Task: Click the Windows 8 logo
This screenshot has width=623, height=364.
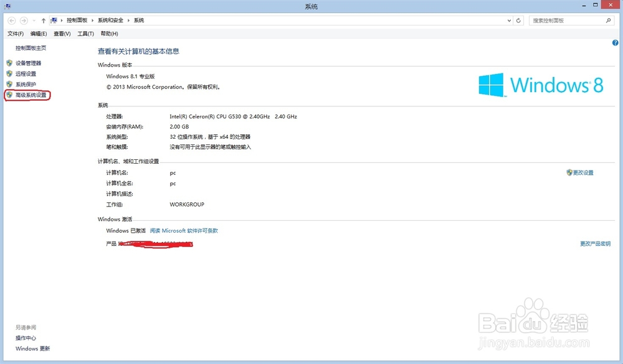Action: coord(541,85)
